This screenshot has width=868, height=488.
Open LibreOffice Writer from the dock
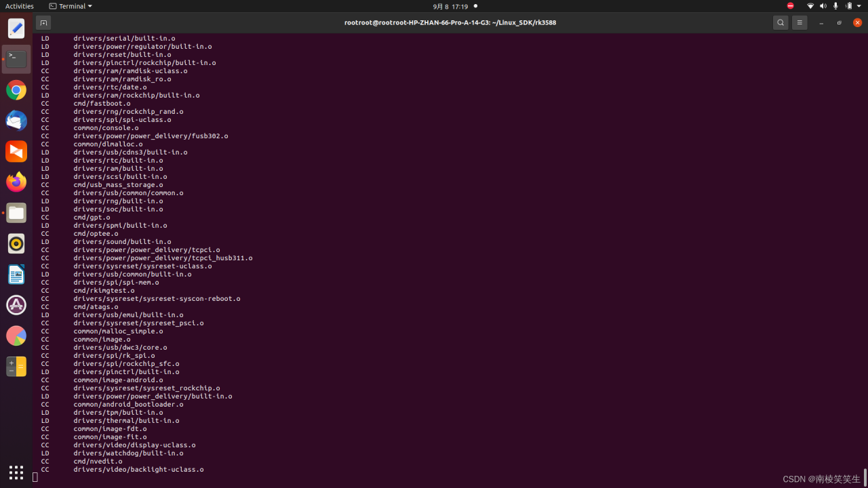16,274
